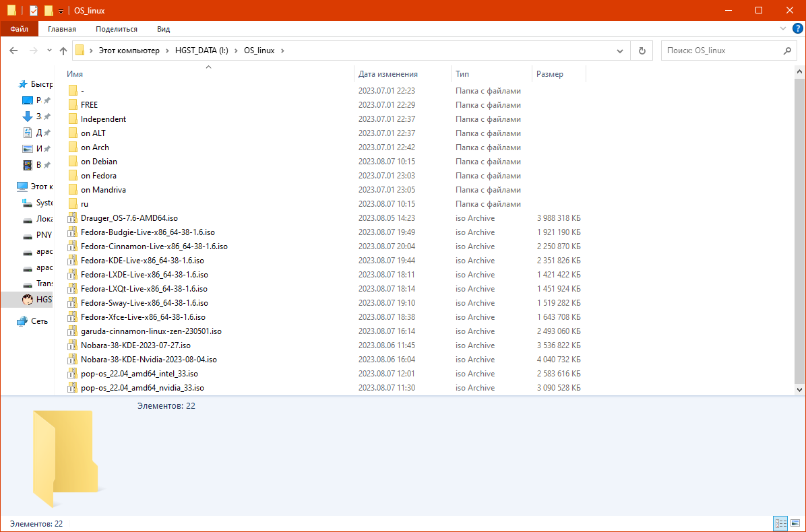Image resolution: width=806 pixels, height=532 pixels.
Task: Open the Файл menu
Action: 19,29
